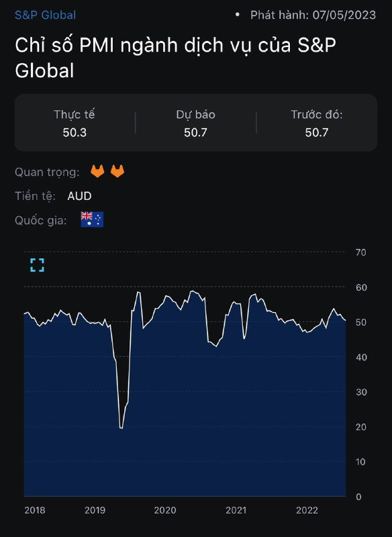
Task: Click the 70 gridline value label
Action: tap(361, 252)
